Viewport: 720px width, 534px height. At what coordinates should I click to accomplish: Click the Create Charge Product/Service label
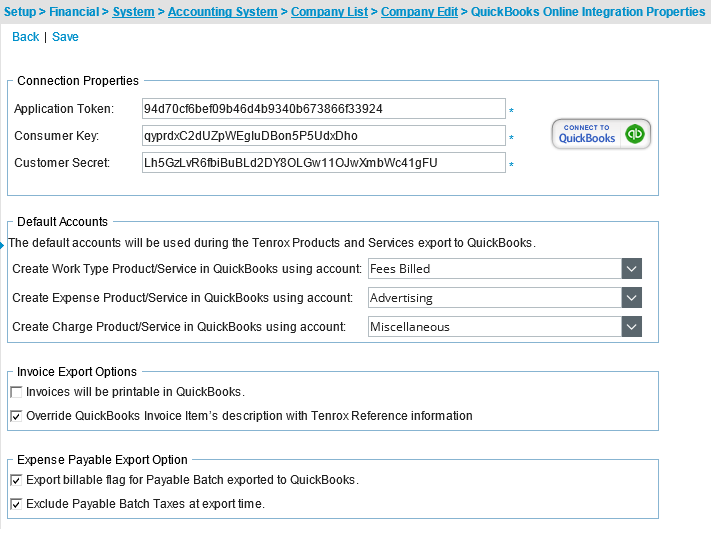(179, 327)
